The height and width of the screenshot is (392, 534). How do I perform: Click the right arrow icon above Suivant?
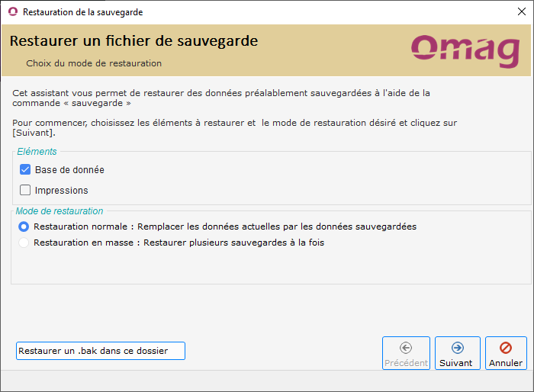(457, 348)
